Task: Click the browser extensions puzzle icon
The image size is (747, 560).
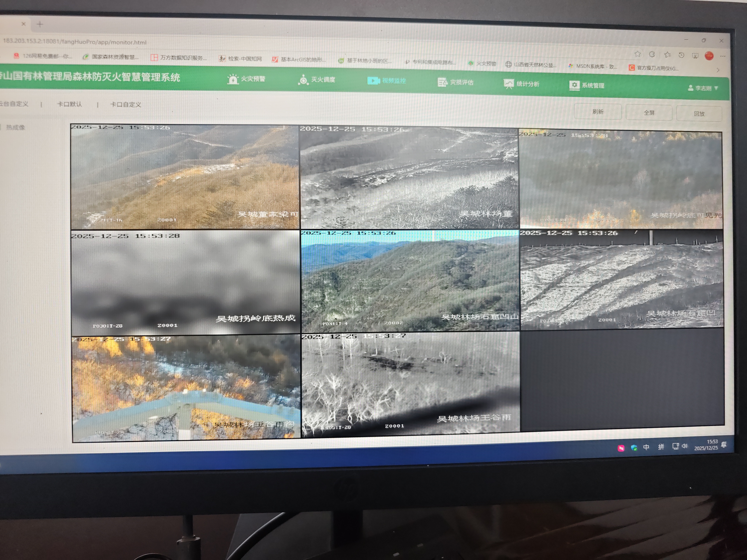Action: click(x=652, y=54)
